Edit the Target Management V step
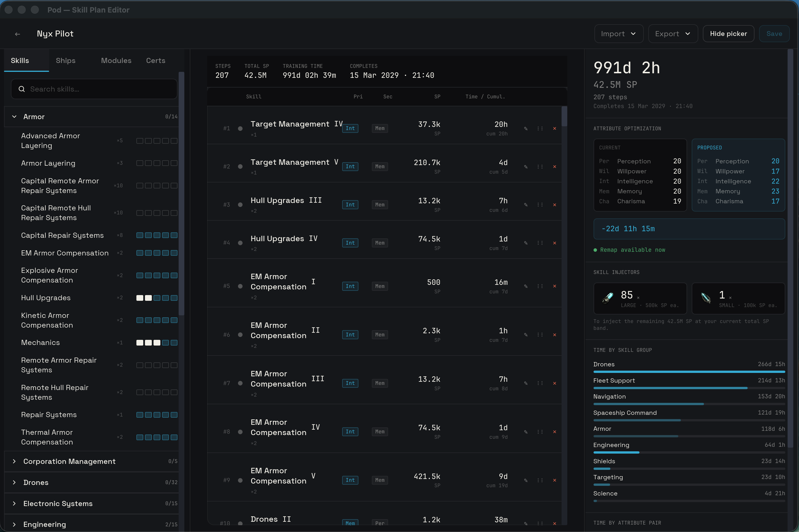The height and width of the screenshot is (532, 799). (x=526, y=166)
